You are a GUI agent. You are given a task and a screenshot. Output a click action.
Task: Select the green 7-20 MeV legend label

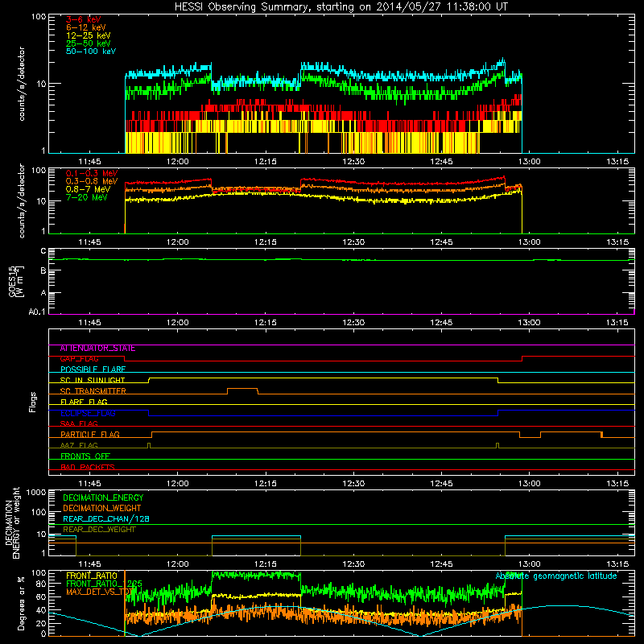pyautogui.click(x=87, y=197)
